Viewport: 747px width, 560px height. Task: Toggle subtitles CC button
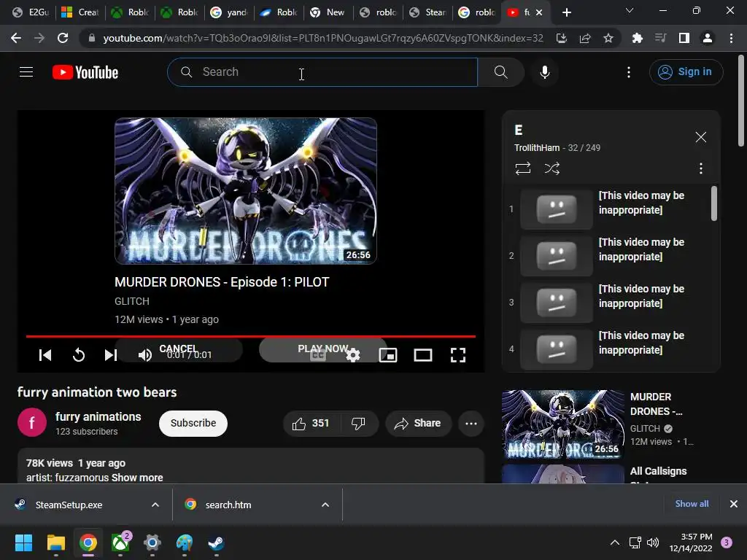(318, 355)
